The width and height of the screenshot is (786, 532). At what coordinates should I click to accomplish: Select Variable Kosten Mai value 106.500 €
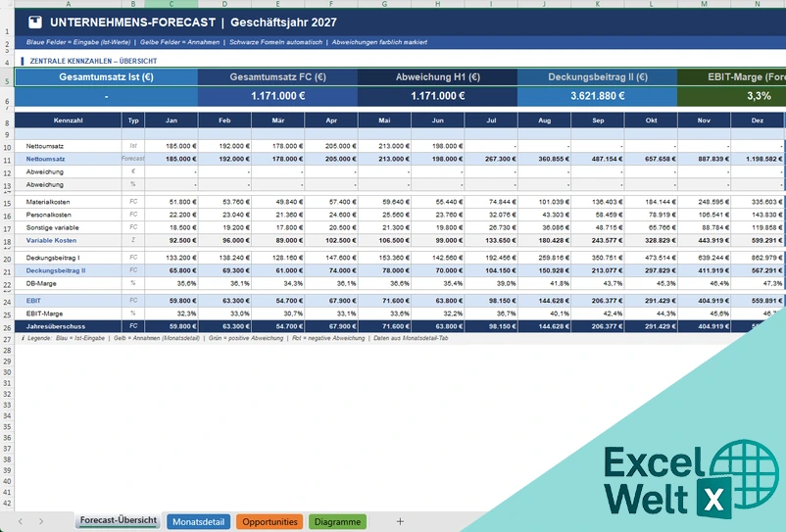pos(384,240)
